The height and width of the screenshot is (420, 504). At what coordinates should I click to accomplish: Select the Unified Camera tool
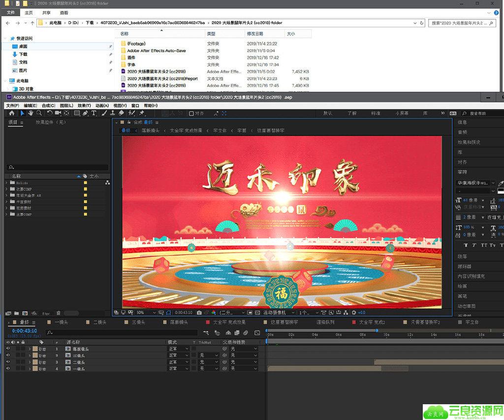coord(58,113)
